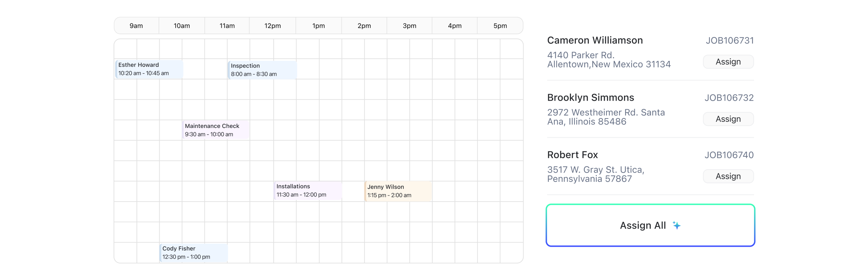Click the 12:30 pm - 1:00 pm time text
The width and height of the screenshot is (868, 280).
click(186, 257)
